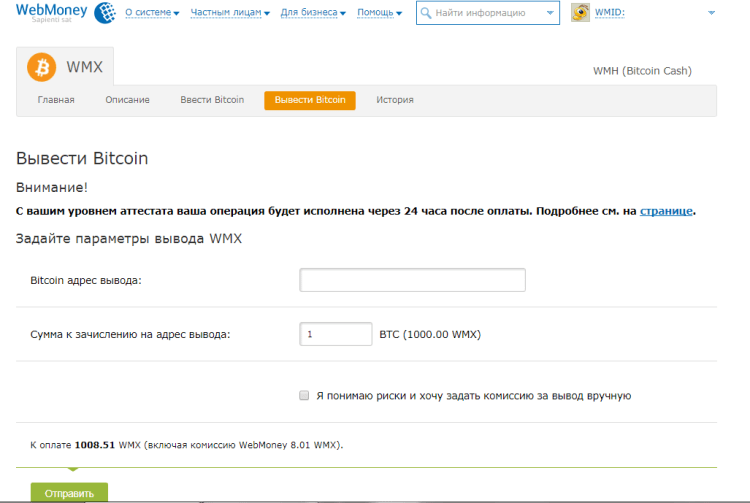
Task: Click the 'Вывести Bitcoin' page heading
Action: (82, 158)
